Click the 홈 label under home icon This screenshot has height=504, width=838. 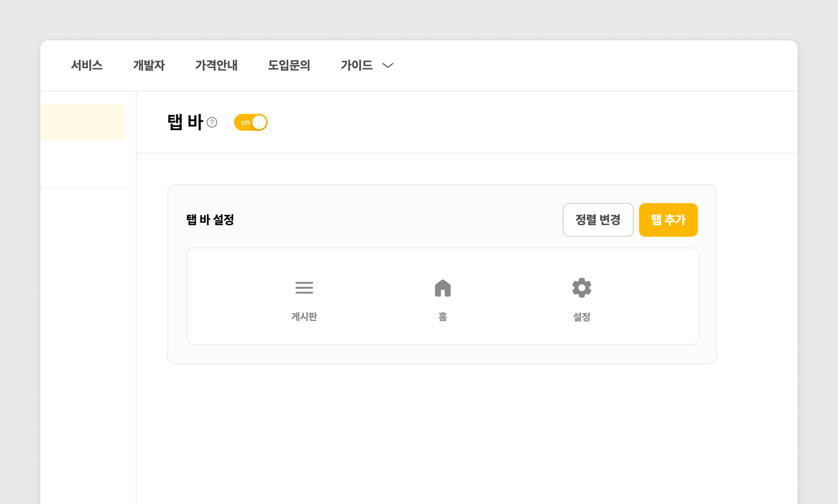pyautogui.click(x=442, y=316)
